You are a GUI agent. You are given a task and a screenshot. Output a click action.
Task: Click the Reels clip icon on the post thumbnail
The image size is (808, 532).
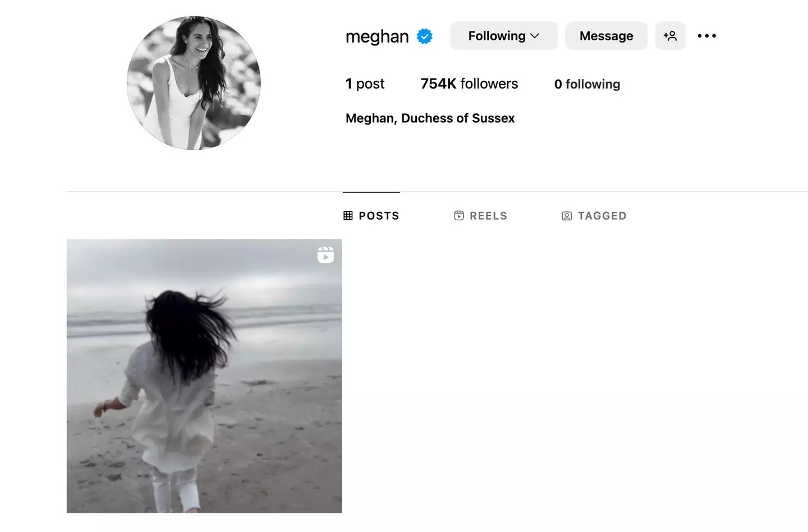pos(325,255)
